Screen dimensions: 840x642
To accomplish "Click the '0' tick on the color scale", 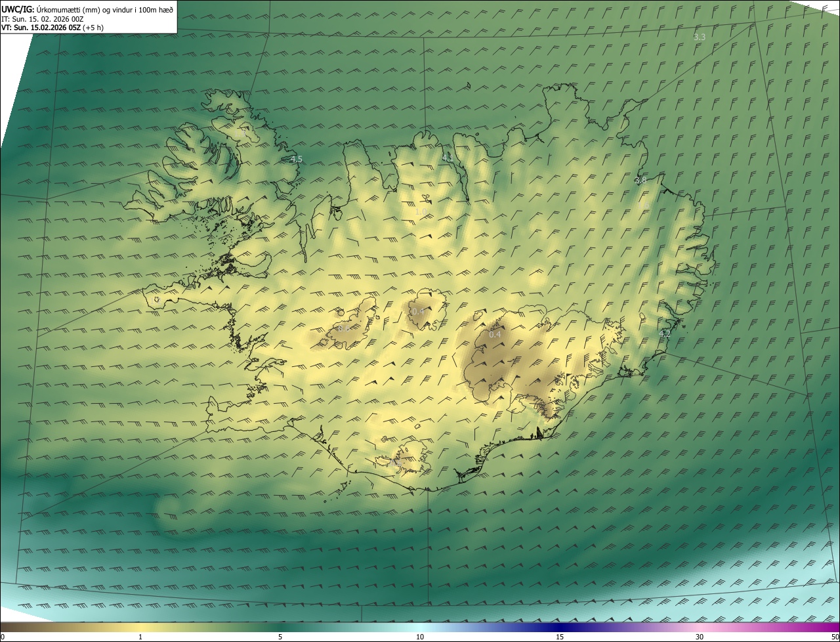I will [x=3, y=637].
